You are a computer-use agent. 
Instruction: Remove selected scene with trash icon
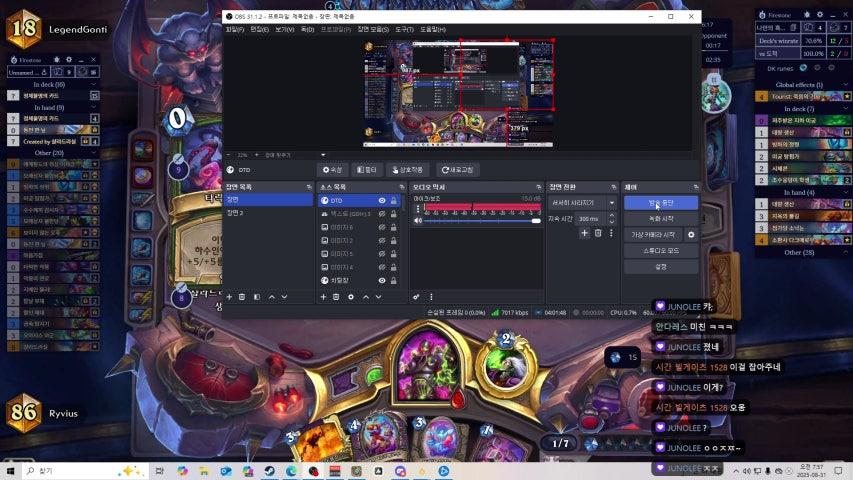point(242,297)
